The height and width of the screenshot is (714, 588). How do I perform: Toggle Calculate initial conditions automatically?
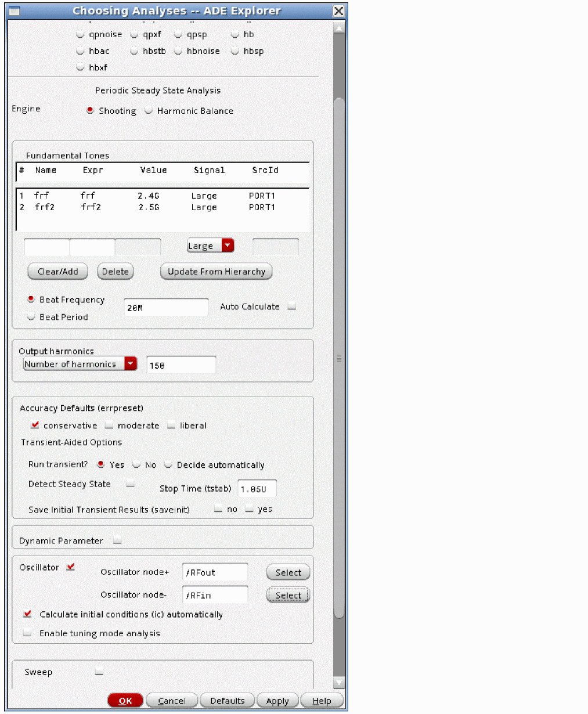tap(27, 614)
